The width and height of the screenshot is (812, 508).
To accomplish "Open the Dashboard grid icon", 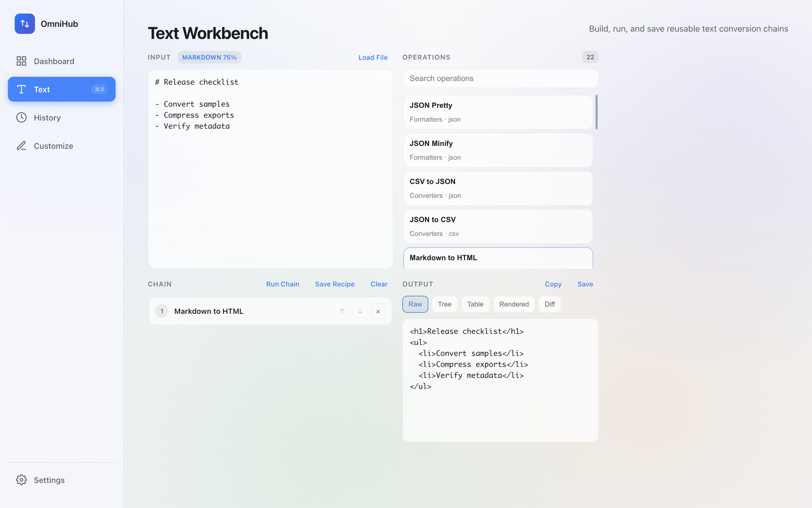I will click(21, 61).
